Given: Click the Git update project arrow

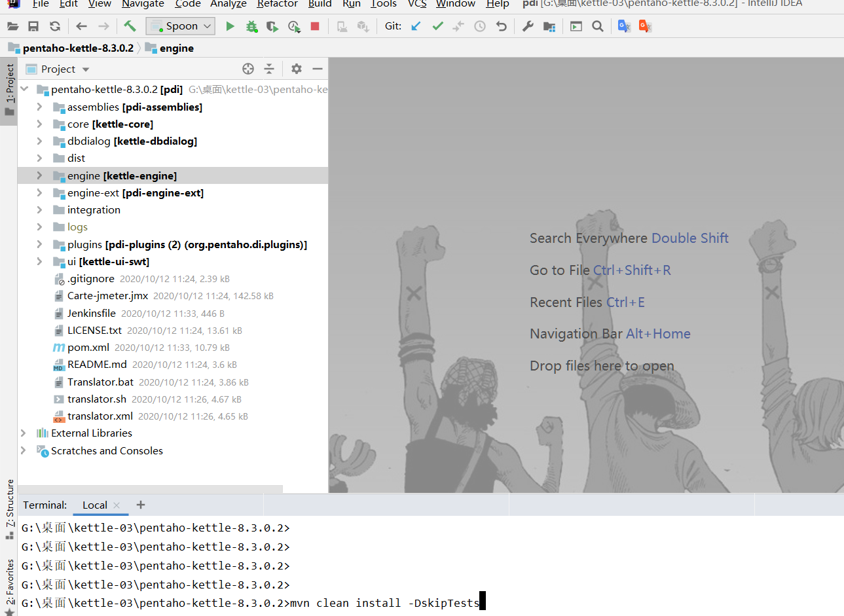Looking at the screenshot, I should (416, 26).
